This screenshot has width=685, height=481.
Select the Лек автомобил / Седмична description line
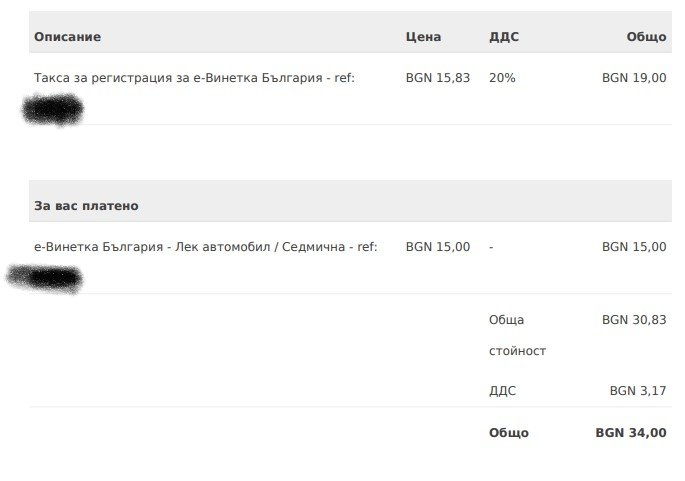point(205,247)
